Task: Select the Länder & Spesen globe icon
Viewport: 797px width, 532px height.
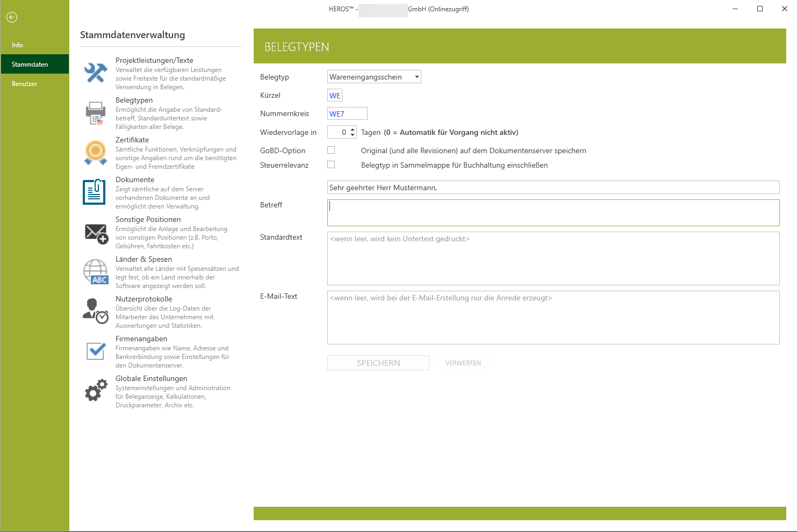Action: (96, 272)
